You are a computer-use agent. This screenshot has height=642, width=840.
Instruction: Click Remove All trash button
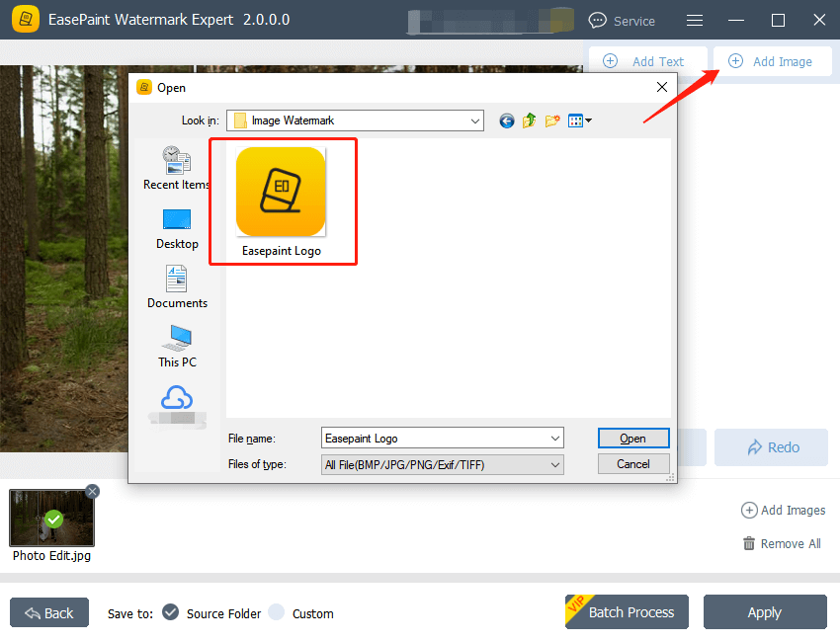(x=782, y=543)
